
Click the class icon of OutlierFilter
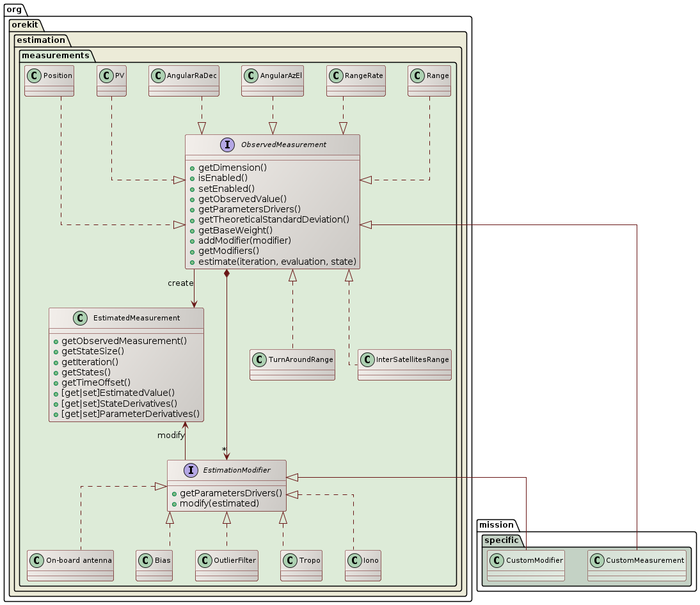click(205, 560)
